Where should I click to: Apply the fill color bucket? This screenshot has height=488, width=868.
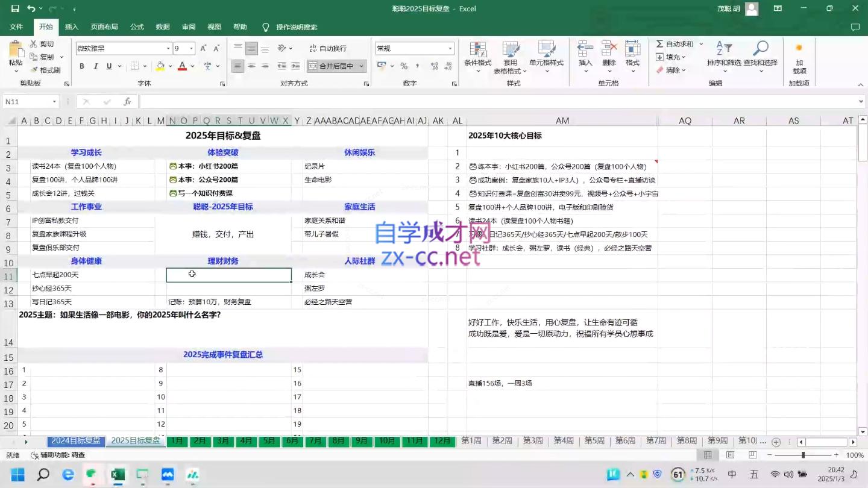pyautogui.click(x=160, y=66)
